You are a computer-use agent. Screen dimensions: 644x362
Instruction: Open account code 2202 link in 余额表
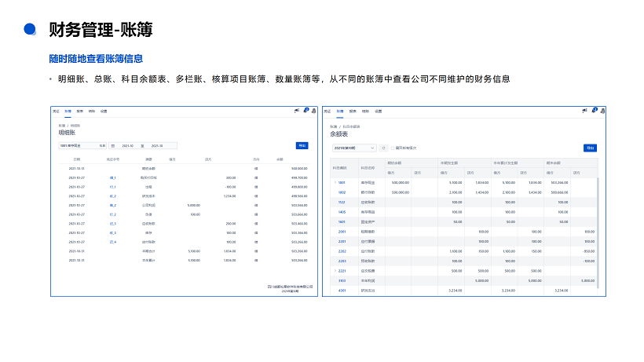tap(342, 251)
